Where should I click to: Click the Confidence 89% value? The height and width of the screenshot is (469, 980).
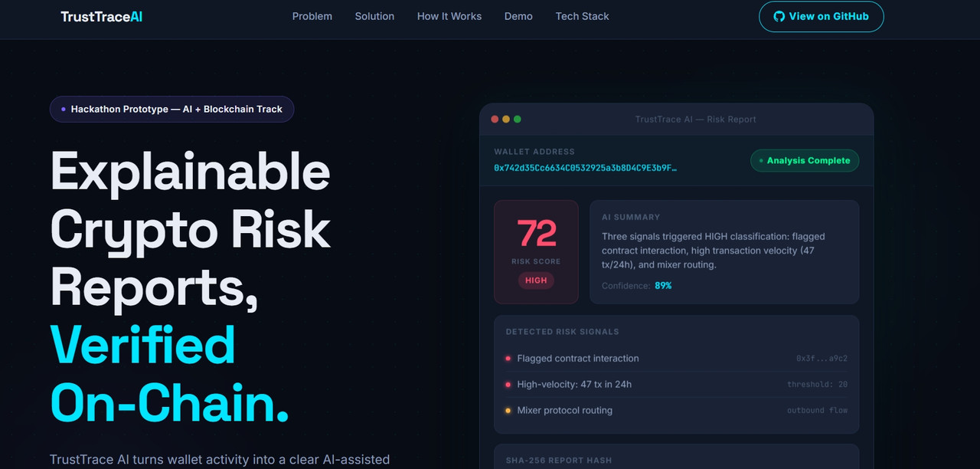(663, 286)
